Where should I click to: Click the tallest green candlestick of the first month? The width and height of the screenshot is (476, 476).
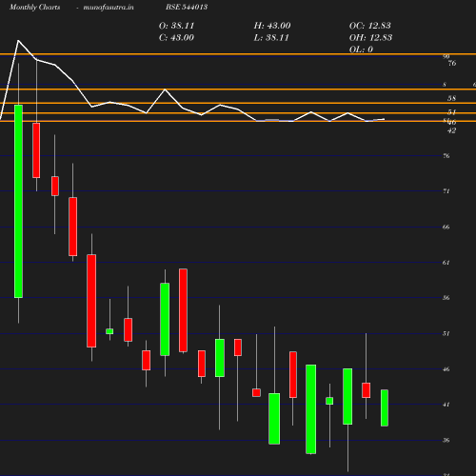tap(18, 201)
